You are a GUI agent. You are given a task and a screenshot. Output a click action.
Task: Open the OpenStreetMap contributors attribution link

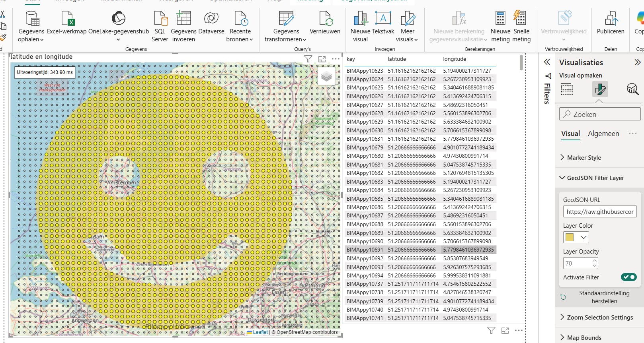[x=307, y=332]
